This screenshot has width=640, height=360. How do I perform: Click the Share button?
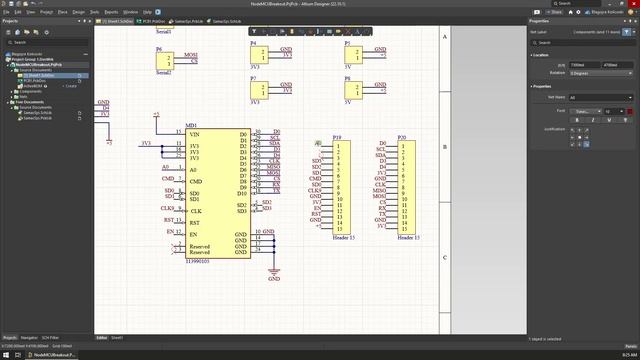point(554,12)
